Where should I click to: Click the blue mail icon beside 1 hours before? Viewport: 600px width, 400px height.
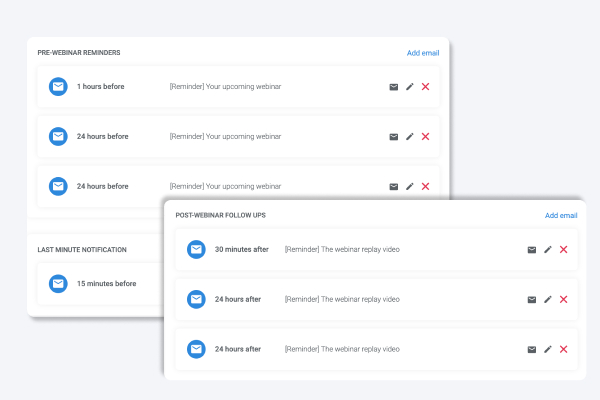[58, 87]
